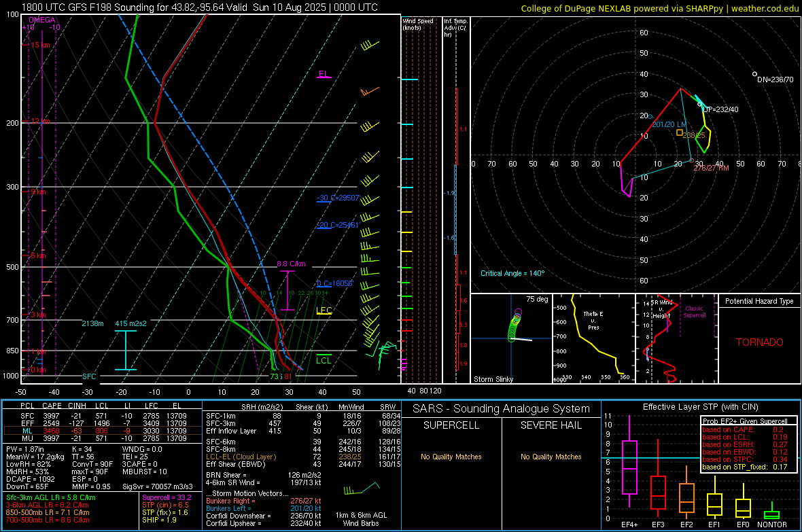Click the 0 C=16056' freezing level label

[x=334, y=283]
